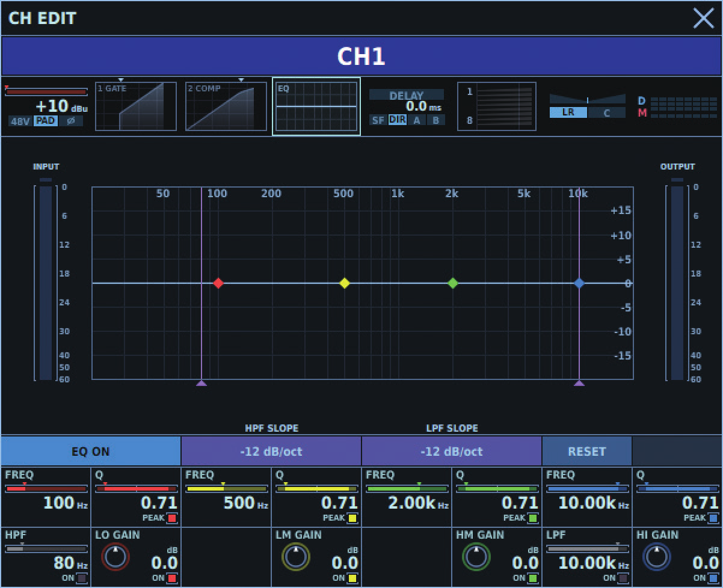Toggle C bus assignment
This screenshot has width=723, height=588.
tap(606, 112)
